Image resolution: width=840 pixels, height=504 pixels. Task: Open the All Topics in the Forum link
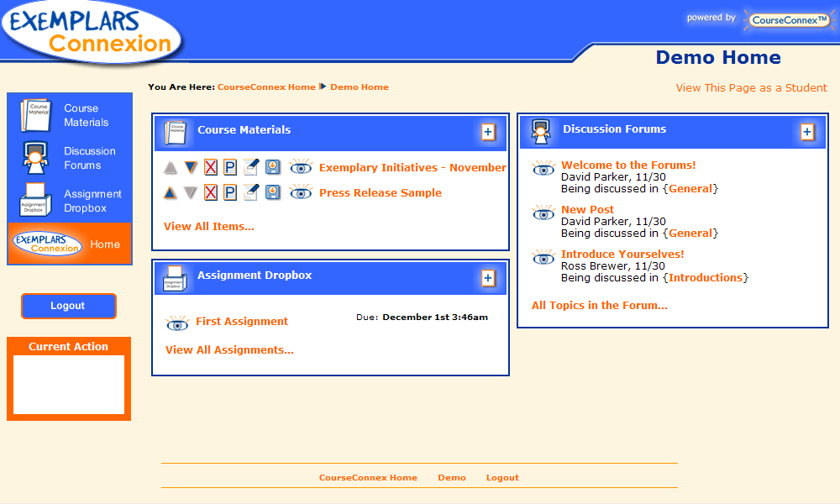[599, 306]
